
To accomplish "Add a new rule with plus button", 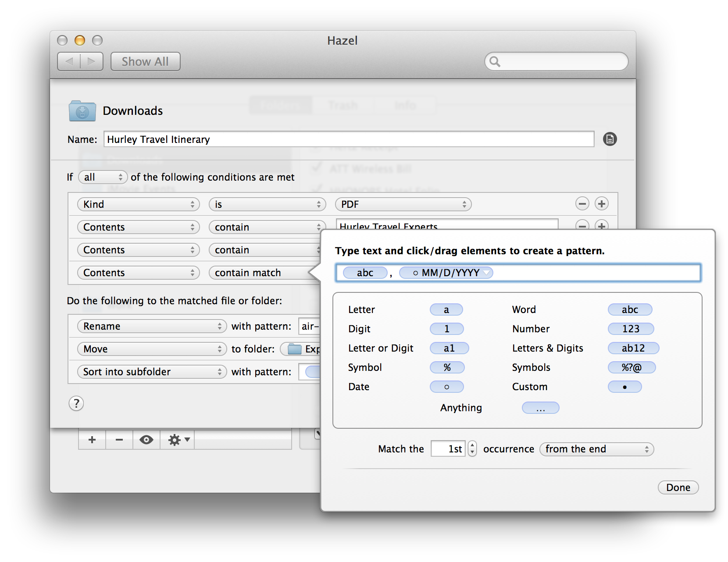I will [x=92, y=440].
